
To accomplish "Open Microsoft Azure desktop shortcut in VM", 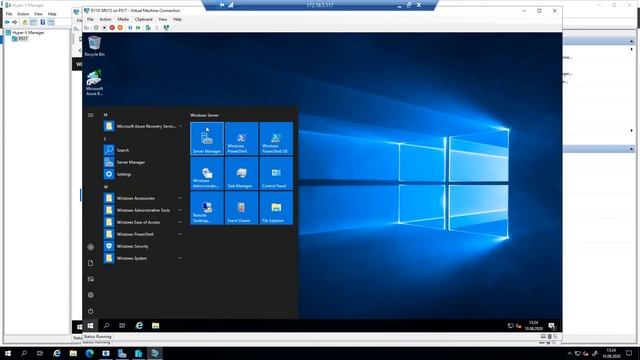I will click(x=94, y=83).
